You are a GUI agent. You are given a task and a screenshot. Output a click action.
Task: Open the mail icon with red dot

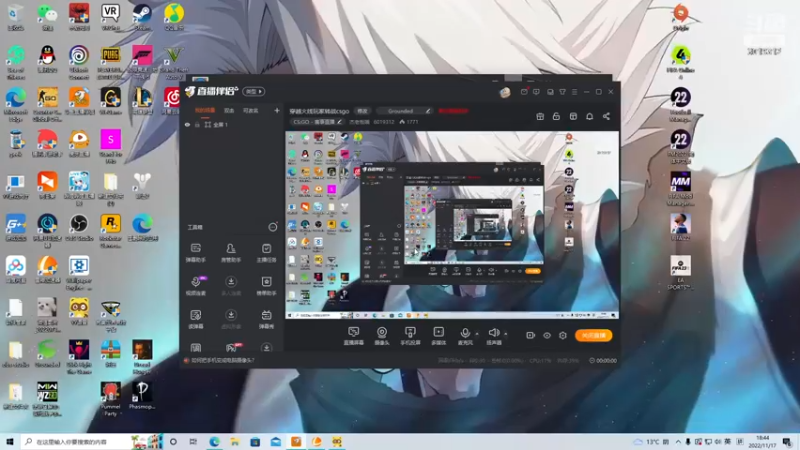[x=524, y=92]
